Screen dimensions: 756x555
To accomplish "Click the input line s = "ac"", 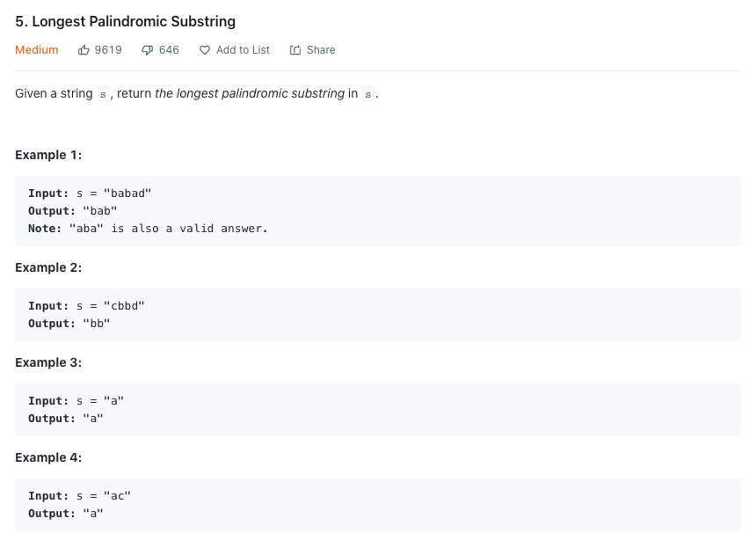I will click(79, 496).
